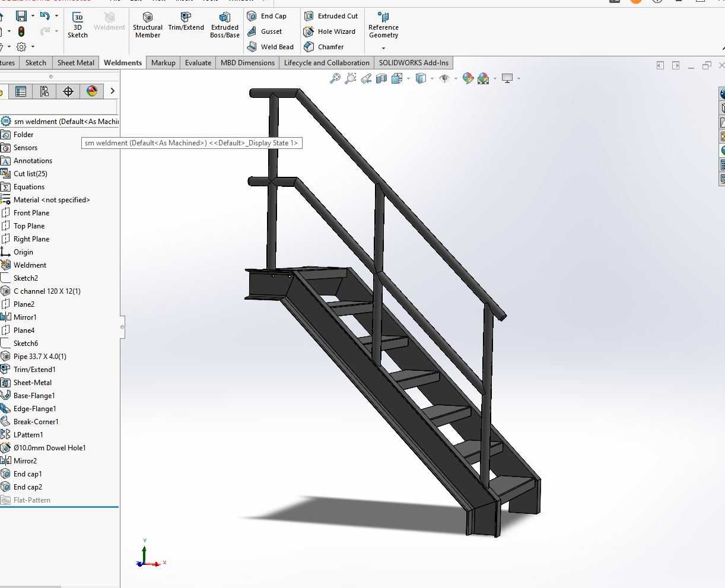The height and width of the screenshot is (588, 725).
Task: Select the Weldment feature
Action: (x=30, y=265)
